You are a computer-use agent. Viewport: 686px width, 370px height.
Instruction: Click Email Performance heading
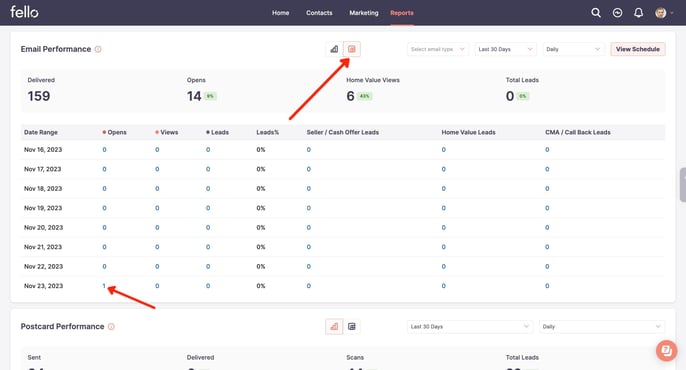pyautogui.click(x=56, y=49)
